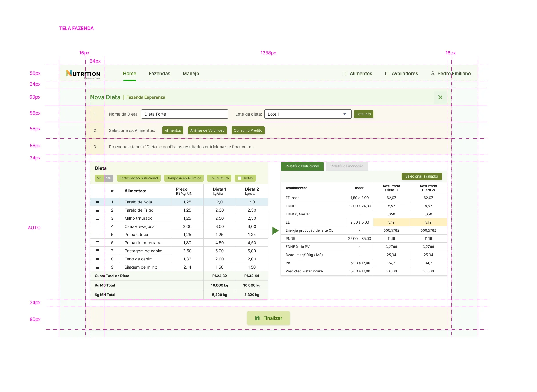
Task: Enable the Dieta2 checkbox
Action: (x=239, y=178)
